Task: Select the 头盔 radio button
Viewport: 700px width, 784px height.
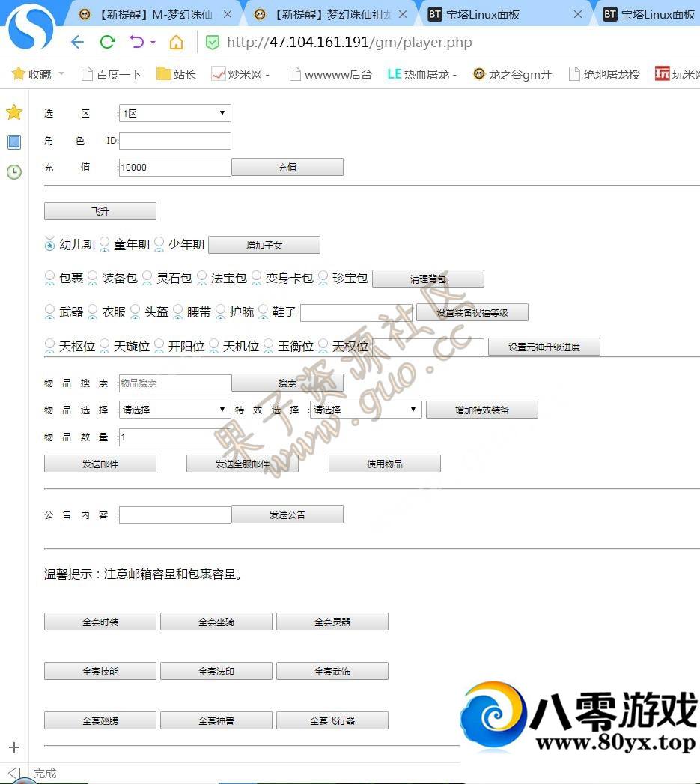Action: point(135,312)
